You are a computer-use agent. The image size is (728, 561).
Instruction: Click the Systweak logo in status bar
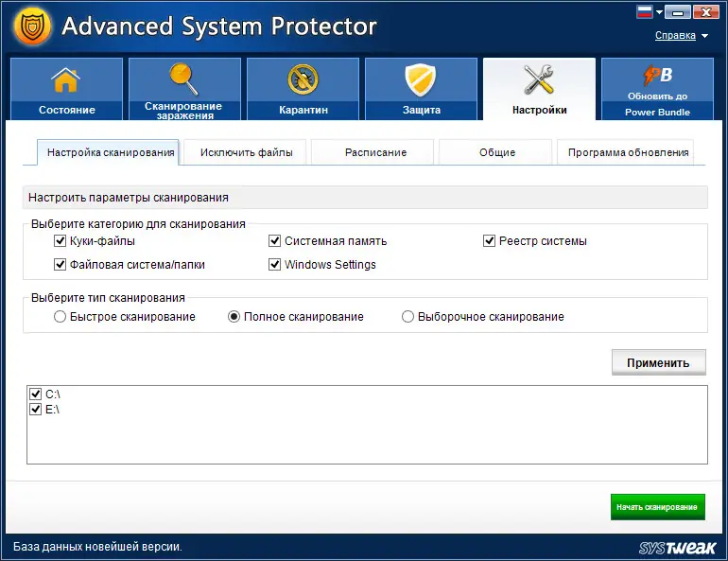click(x=677, y=548)
